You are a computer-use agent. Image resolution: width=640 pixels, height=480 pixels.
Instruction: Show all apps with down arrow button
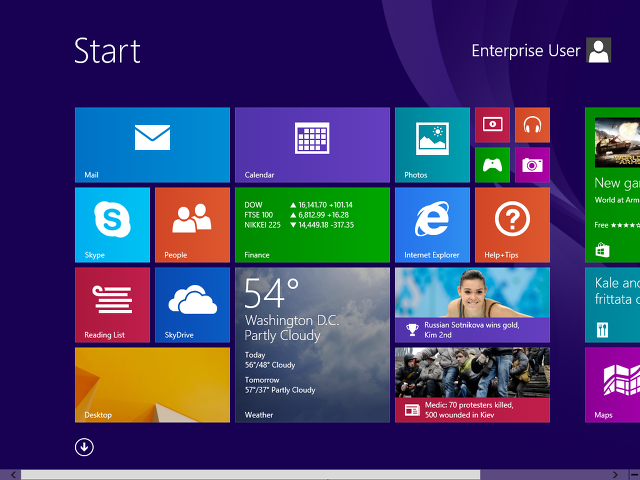[x=84, y=447]
